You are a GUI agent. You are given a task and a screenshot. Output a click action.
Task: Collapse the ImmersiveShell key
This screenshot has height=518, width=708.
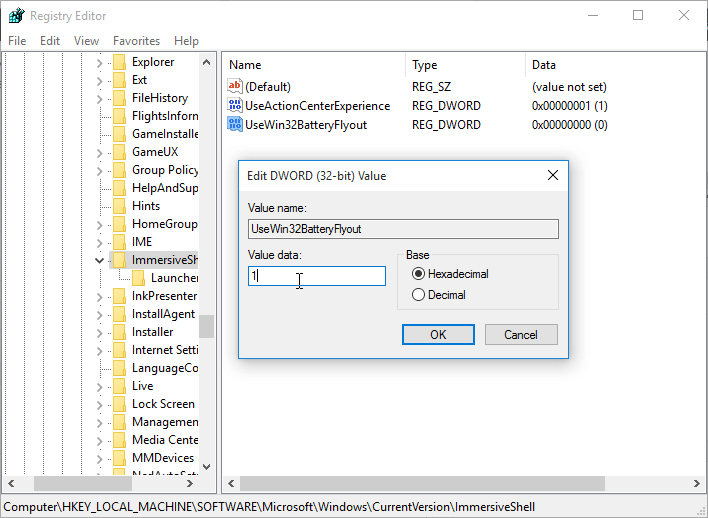(x=100, y=261)
